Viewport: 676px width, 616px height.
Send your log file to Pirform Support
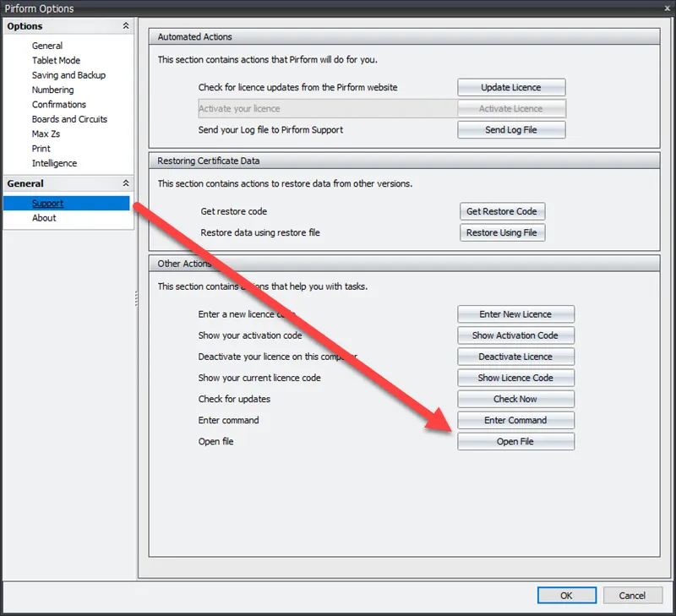(511, 129)
